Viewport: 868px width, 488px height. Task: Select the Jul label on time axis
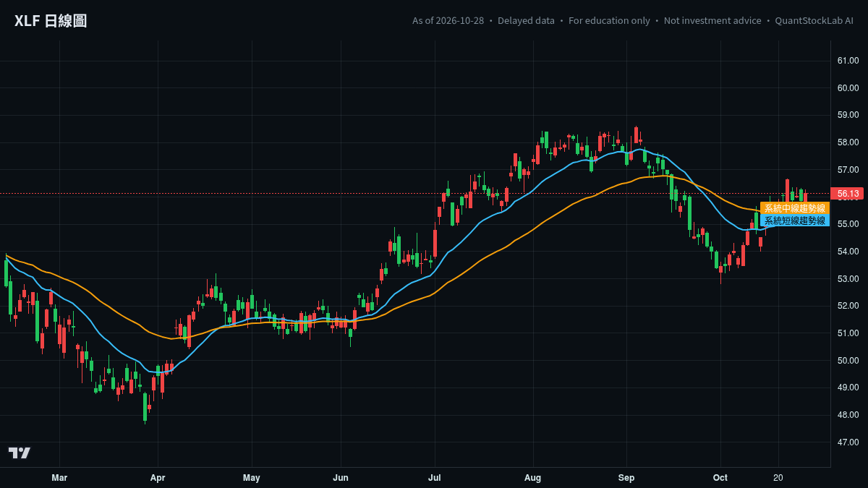[x=435, y=478]
